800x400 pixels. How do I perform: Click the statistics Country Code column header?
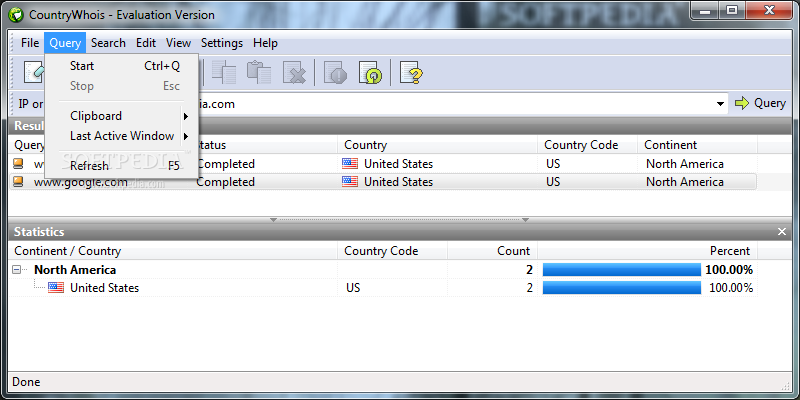tap(392, 251)
